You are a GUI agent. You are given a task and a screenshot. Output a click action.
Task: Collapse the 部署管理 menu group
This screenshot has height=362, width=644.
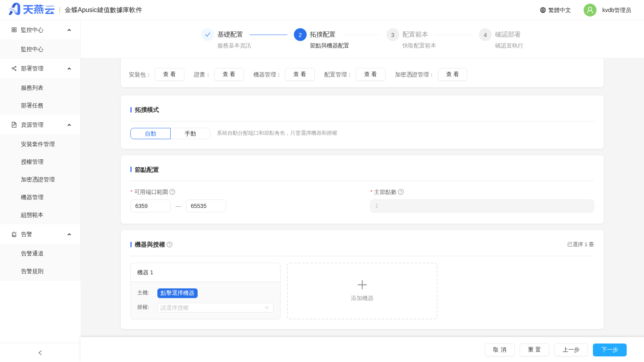point(69,68)
